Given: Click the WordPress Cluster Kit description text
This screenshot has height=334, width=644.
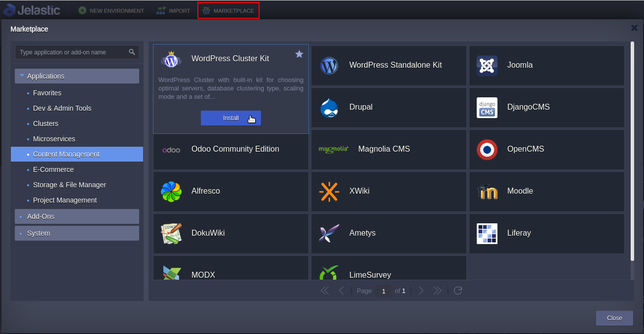Looking at the screenshot, I should 231,88.
